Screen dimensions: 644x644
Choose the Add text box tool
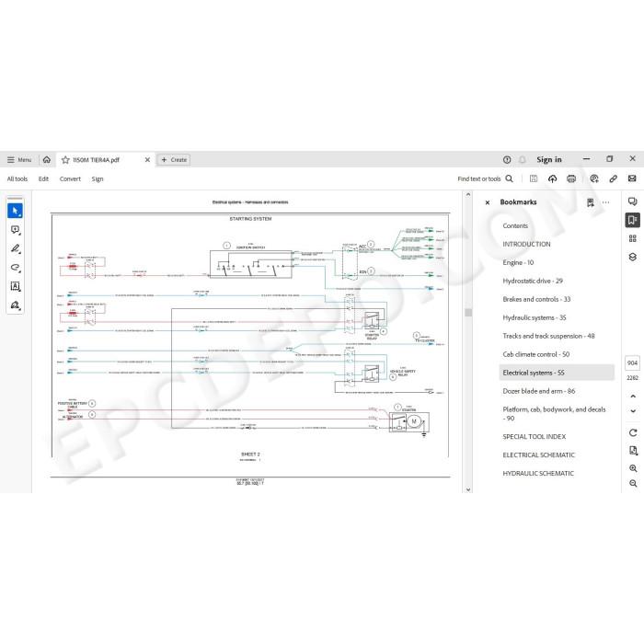click(x=16, y=287)
